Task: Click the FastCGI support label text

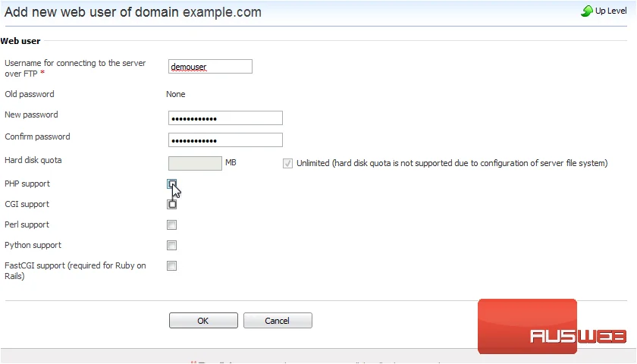Action: coord(75,271)
